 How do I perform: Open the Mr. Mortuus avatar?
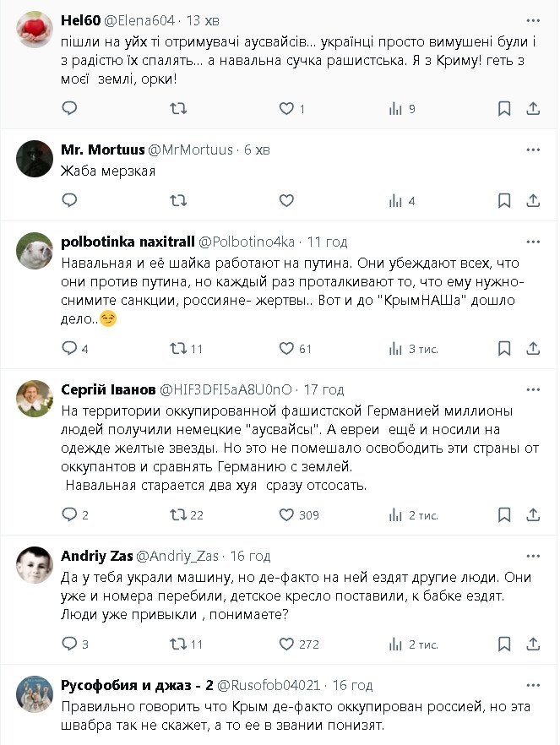point(35,158)
